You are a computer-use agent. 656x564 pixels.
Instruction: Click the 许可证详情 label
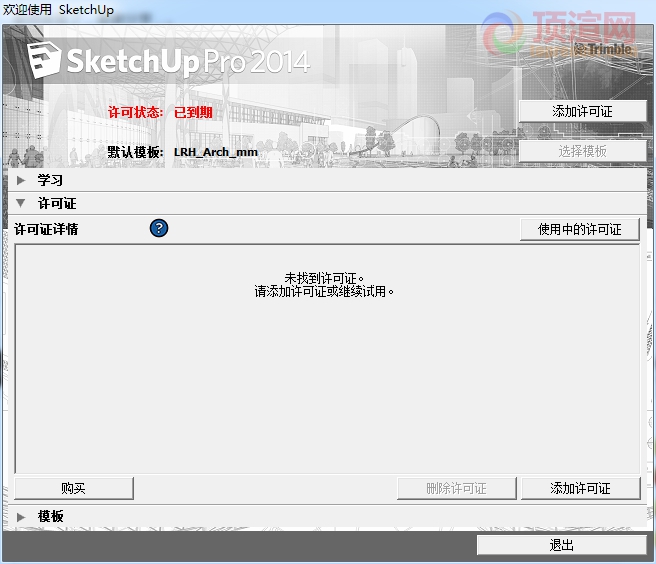pyautogui.click(x=46, y=229)
